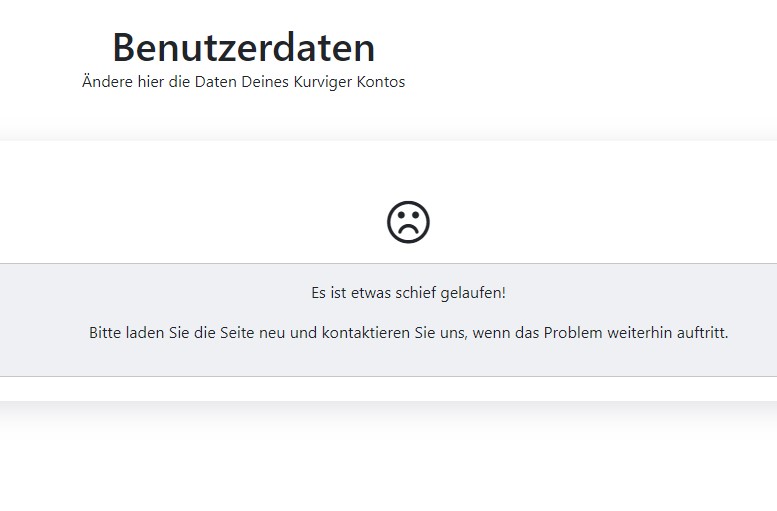
Task: Click the word "weiterhin" in the reload hint
Action: 636,333
